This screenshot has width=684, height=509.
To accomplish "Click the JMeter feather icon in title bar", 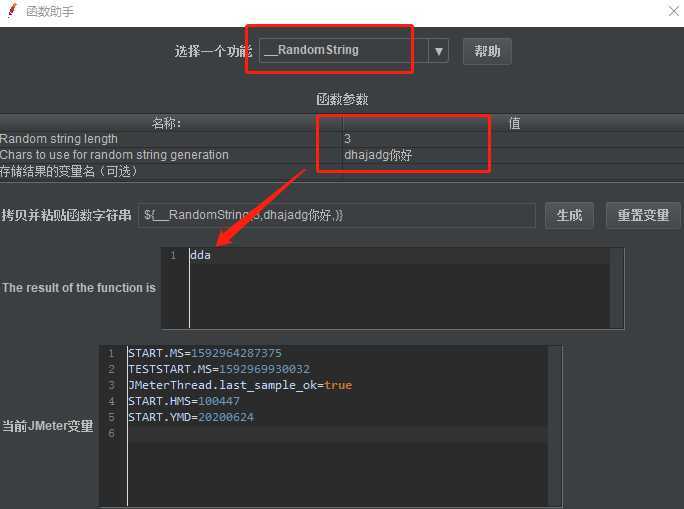I will [12, 10].
